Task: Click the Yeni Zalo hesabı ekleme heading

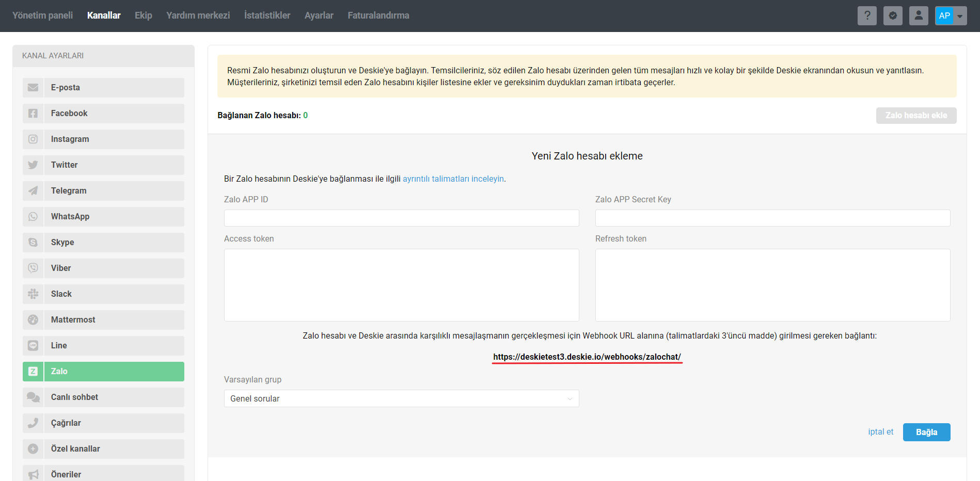Action: (587, 156)
